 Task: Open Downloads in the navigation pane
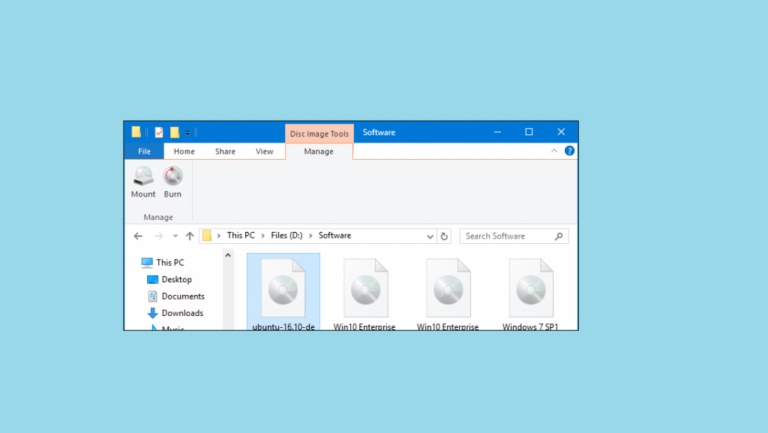(175, 313)
